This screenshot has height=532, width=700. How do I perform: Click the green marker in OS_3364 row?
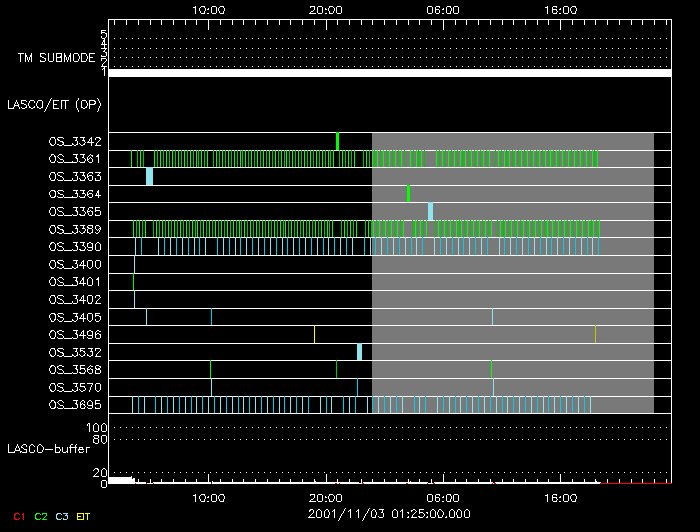(x=408, y=193)
